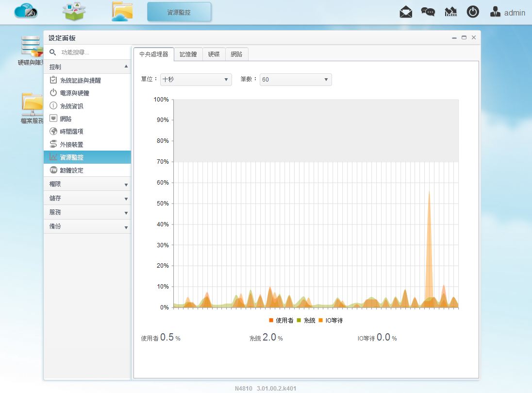Select 資源監控 in sidebar

(87, 157)
